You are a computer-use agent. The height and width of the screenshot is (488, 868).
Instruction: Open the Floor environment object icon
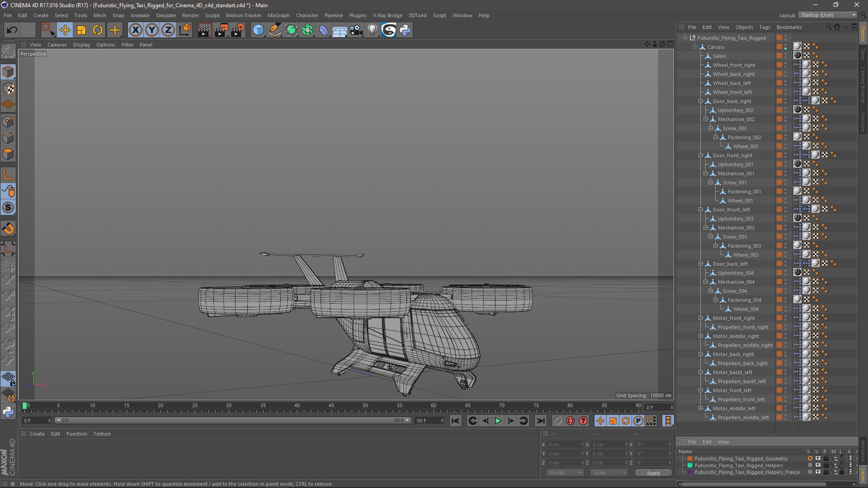coord(340,30)
